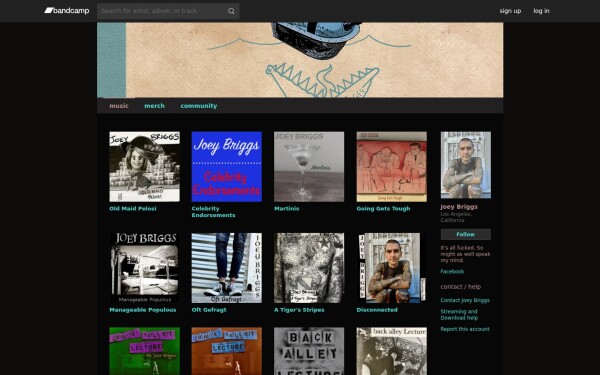Click Contact Joey Briggs
This screenshot has height=375, width=600.
[x=465, y=300]
